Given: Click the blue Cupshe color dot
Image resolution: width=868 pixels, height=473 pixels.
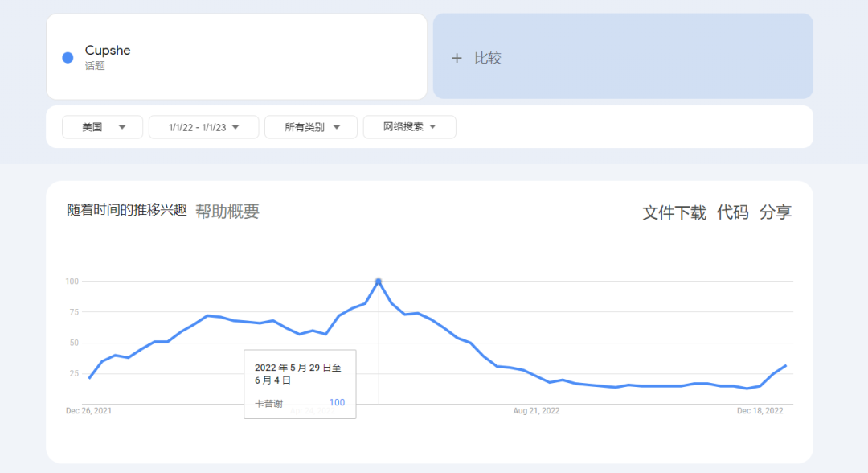Looking at the screenshot, I should 68,58.
